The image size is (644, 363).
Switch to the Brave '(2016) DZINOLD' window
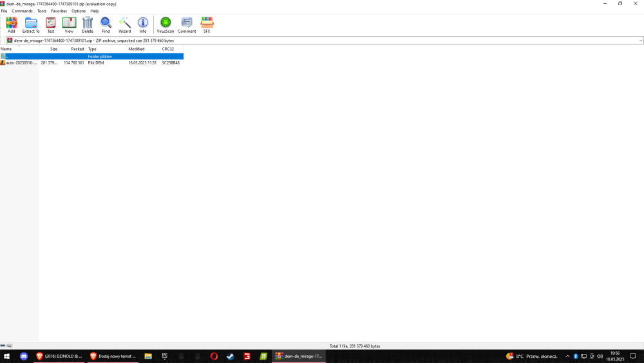point(59,356)
